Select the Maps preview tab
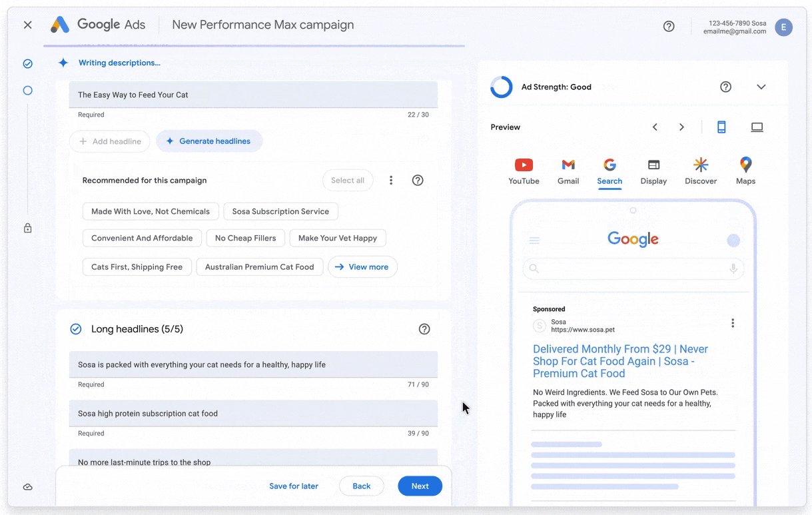Viewport: 812px width, 515px height. click(745, 172)
